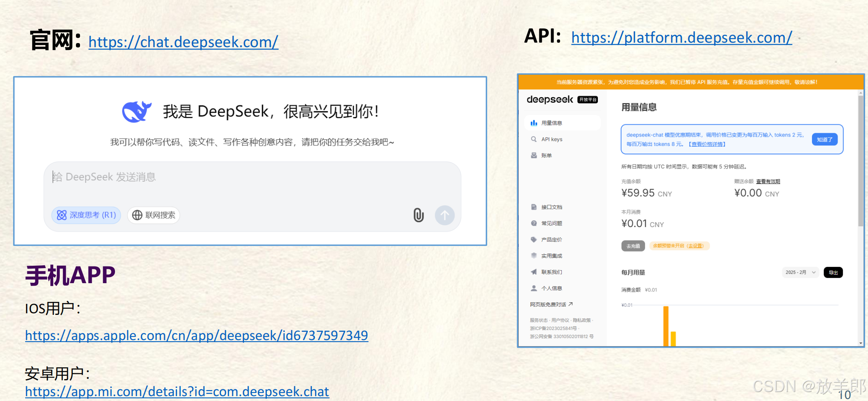Click the bill icon beside 账单
The width and height of the screenshot is (868, 401).
coord(534,155)
